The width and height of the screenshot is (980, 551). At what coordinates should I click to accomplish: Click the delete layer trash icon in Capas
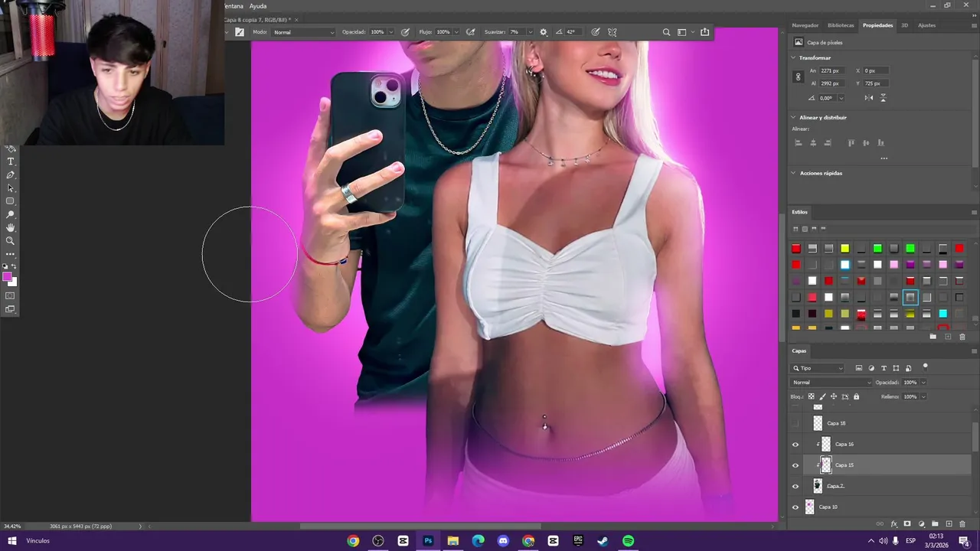(962, 524)
